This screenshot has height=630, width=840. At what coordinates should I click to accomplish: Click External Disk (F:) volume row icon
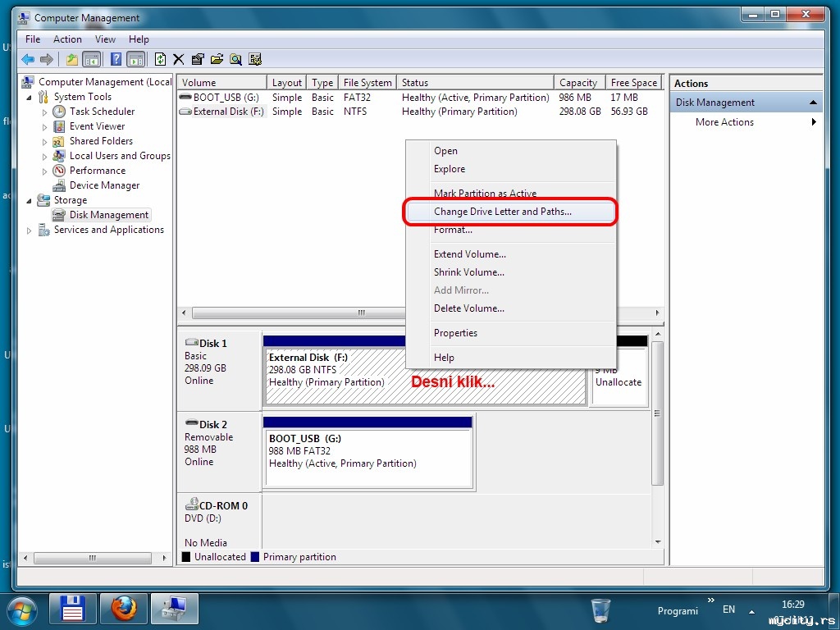click(185, 112)
